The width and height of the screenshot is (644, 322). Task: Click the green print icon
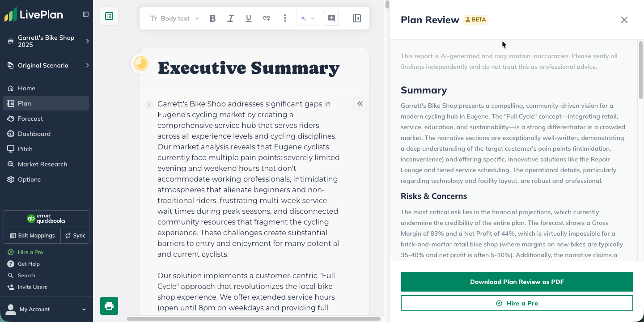[x=109, y=306]
